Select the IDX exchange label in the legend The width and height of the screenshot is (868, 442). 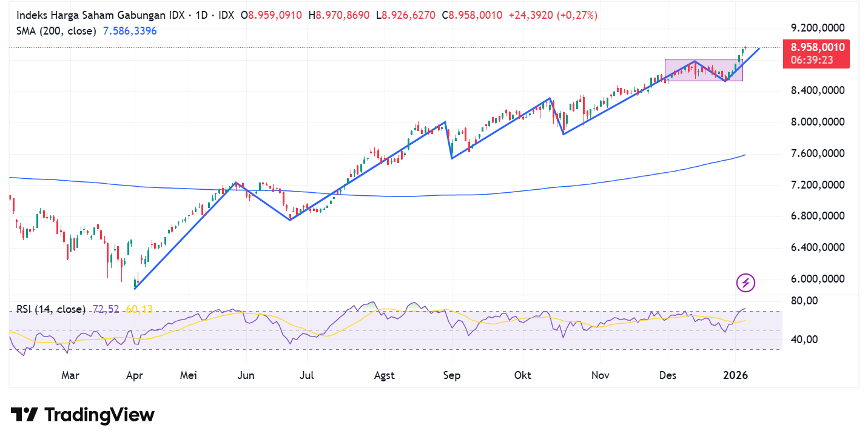pyautogui.click(x=227, y=15)
